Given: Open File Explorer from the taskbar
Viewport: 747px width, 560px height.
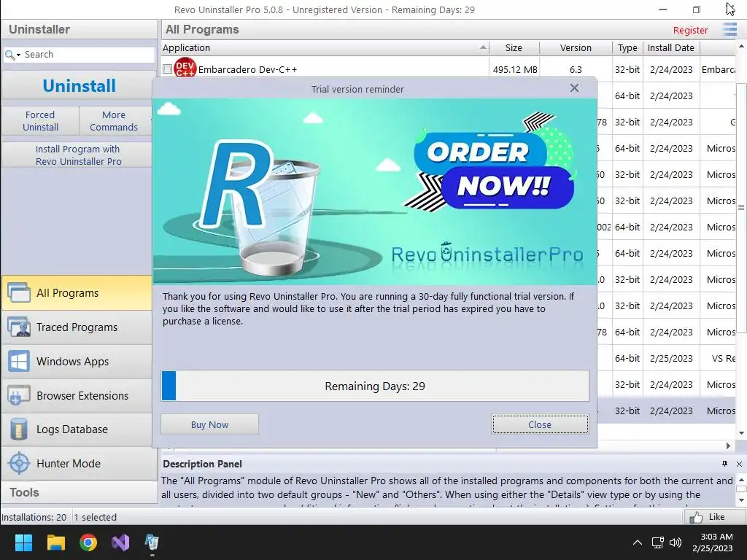Looking at the screenshot, I should [x=55, y=542].
